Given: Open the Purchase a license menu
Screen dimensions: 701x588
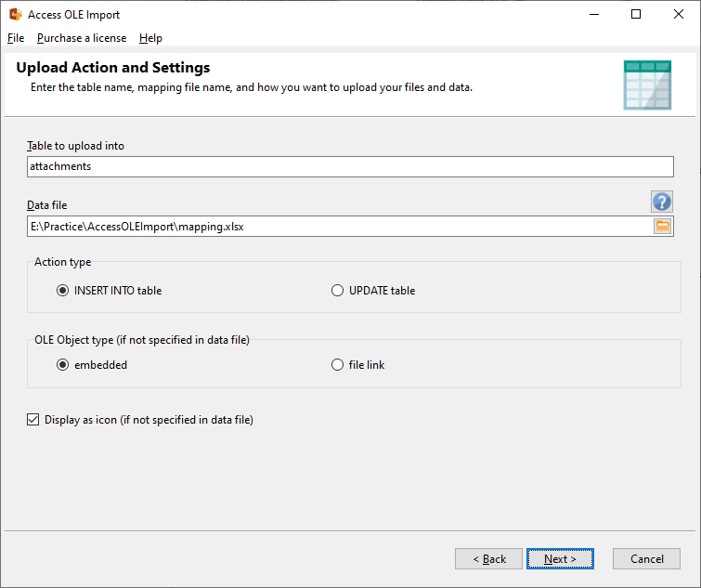Looking at the screenshot, I should 82,38.
